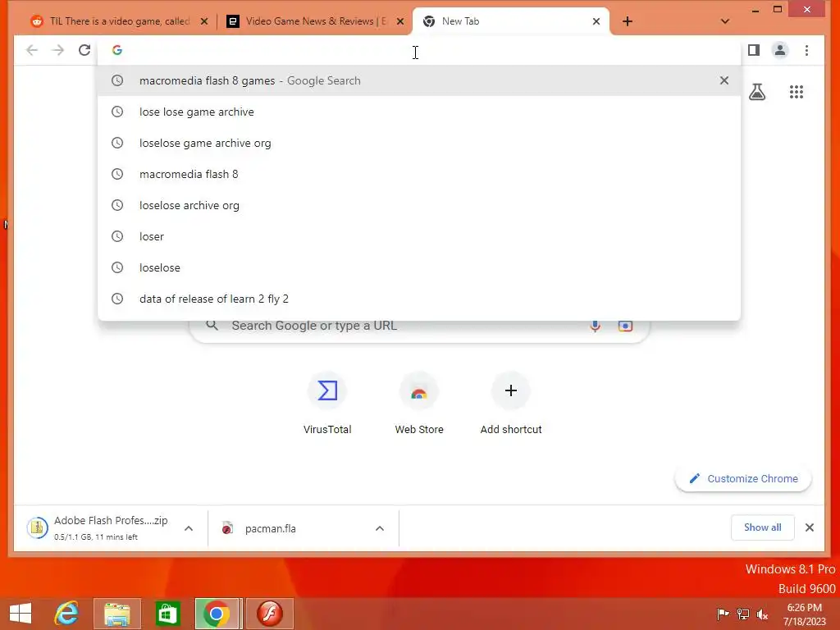
Task: Search by image with Google Lens icon
Action: coord(625,326)
